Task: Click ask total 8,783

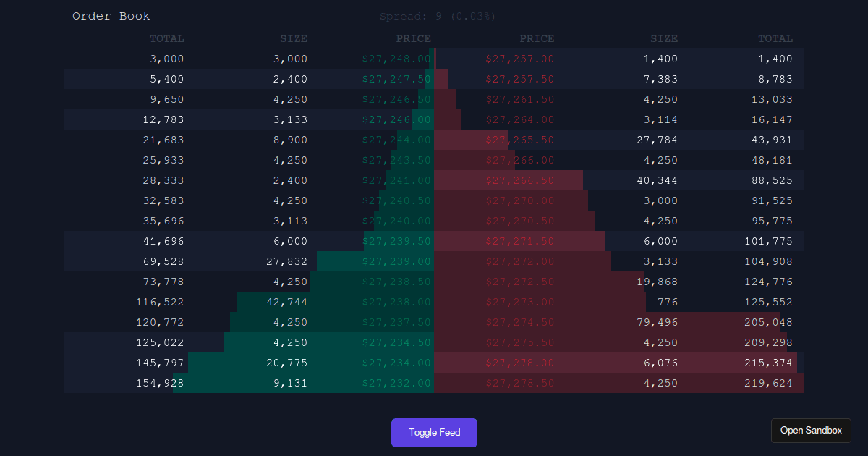Action: (775, 79)
